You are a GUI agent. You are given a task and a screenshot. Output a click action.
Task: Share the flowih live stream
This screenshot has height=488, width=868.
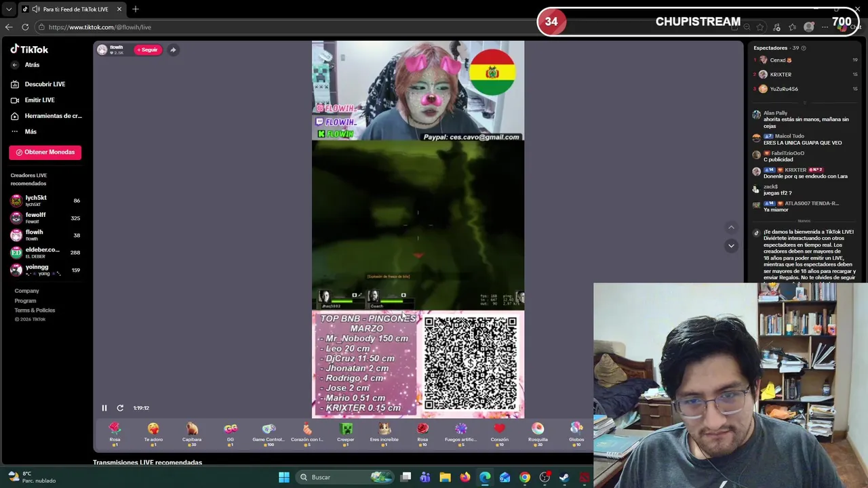(173, 49)
